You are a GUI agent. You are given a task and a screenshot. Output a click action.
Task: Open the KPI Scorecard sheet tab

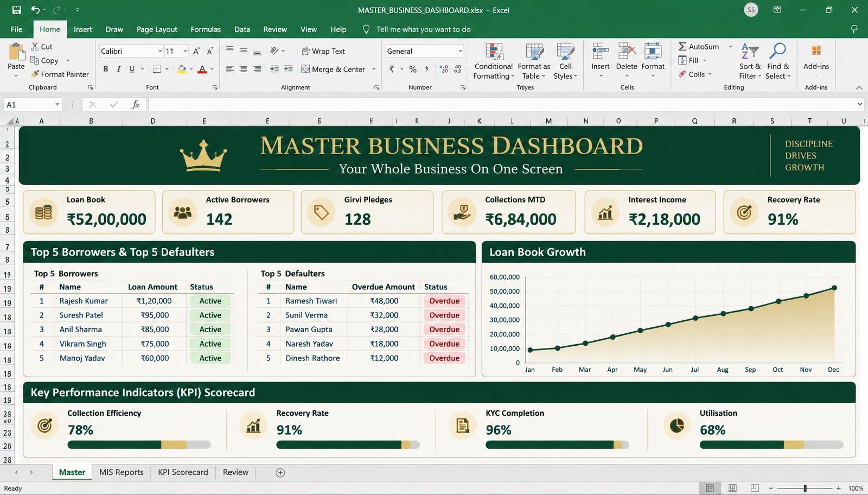[183, 472]
